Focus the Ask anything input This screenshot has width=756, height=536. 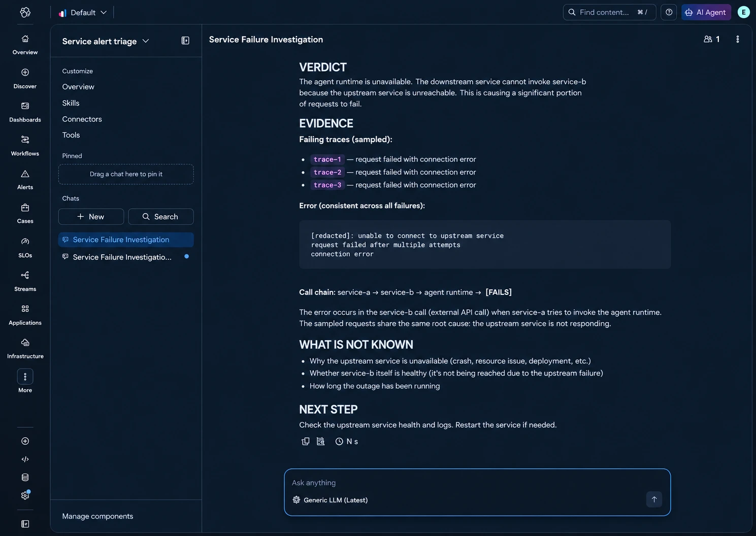[x=477, y=483]
